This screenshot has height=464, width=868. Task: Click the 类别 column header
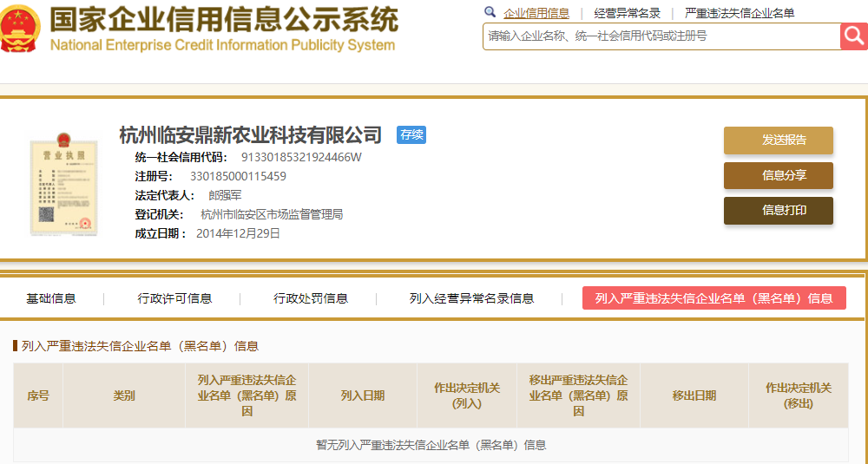(x=124, y=396)
